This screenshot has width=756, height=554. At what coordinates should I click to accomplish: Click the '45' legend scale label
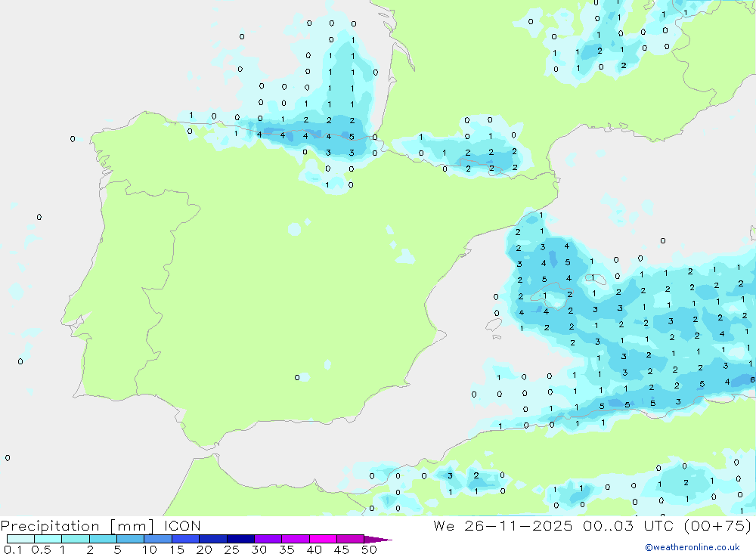[x=342, y=549]
